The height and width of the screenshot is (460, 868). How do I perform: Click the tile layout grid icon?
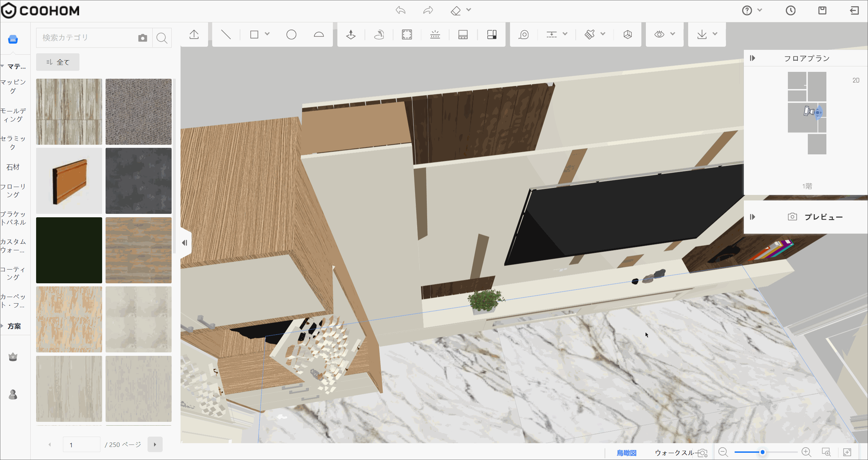pyautogui.click(x=463, y=34)
